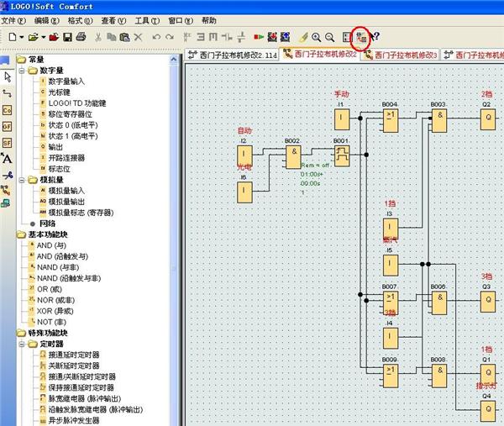Select LOGO! TD 功能键 item

point(77,103)
